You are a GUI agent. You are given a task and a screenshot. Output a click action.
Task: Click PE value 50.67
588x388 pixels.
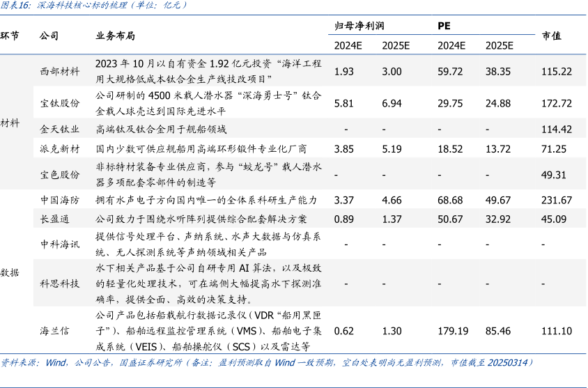(450, 219)
